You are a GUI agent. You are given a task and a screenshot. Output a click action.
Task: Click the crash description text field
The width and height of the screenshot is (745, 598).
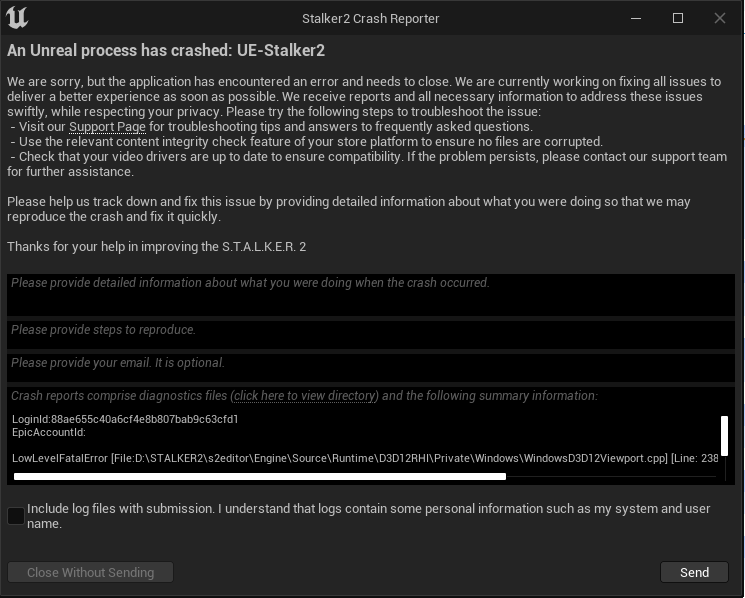371,295
